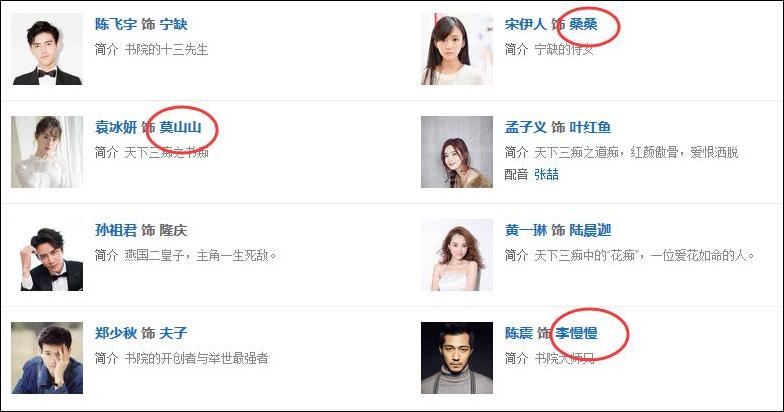Open the 隆庆 character link
Viewport: 784px width, 412px height.
coord(174,230)
